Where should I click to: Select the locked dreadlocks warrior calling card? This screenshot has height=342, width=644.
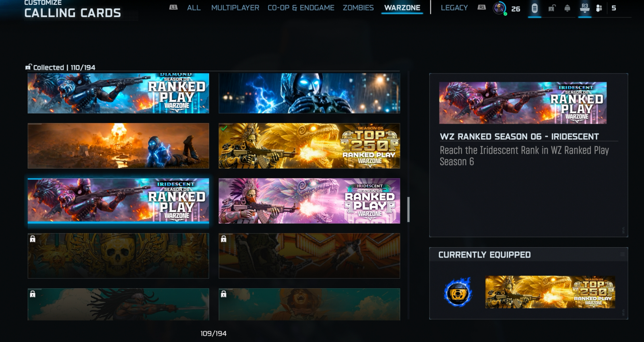click(118, 304)
